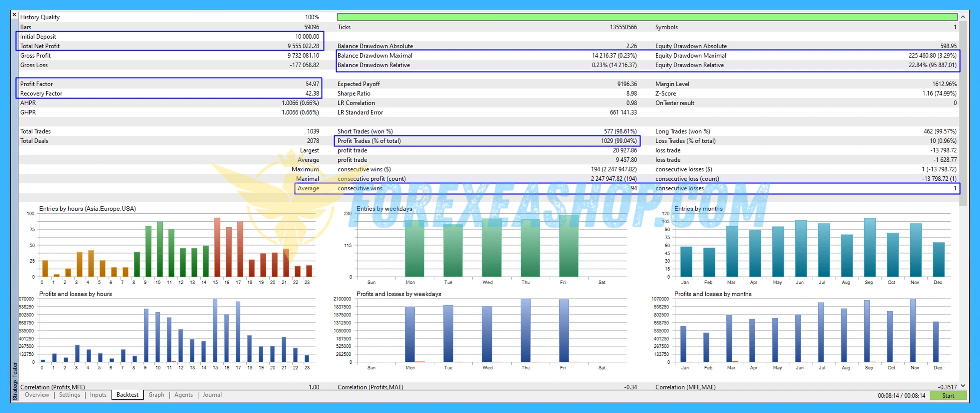Click the Entries by hours chart title

(87, 209)
